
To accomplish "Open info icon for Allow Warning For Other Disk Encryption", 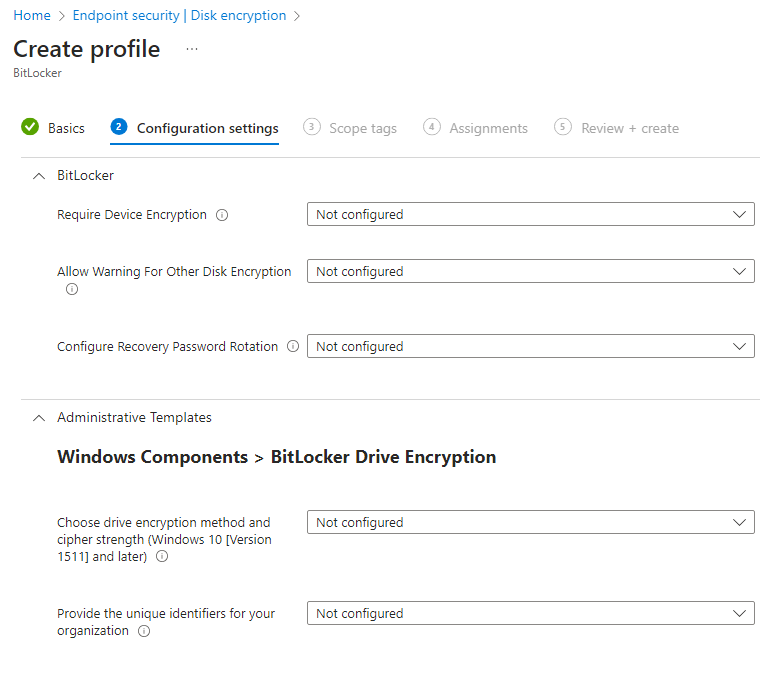I will point(72,289).
